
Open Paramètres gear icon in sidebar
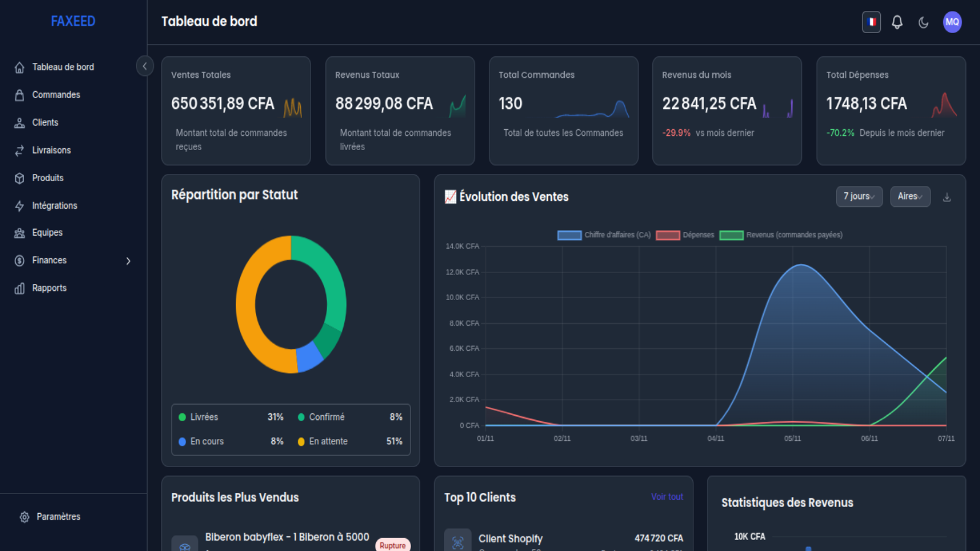click(x=24, y=517)
